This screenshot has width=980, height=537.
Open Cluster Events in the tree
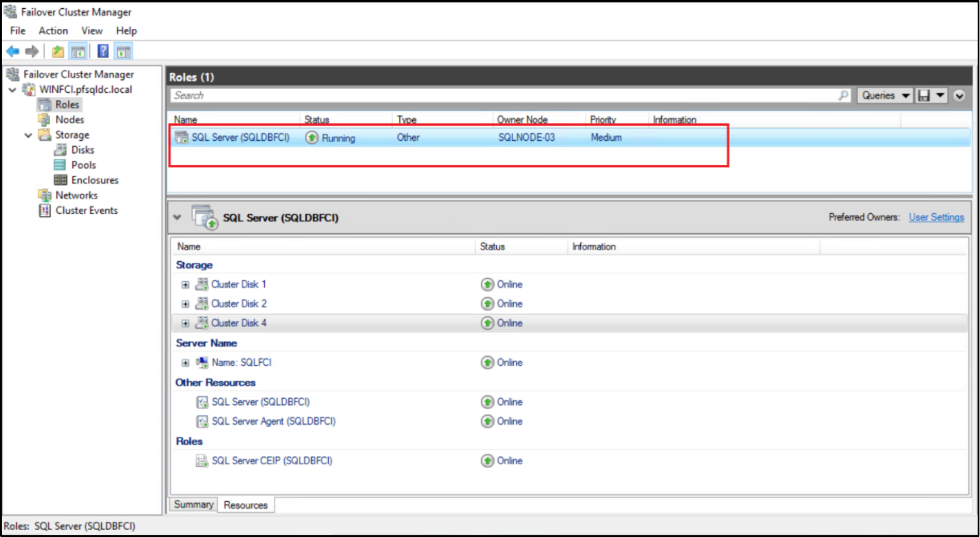(x=86, y=211)
